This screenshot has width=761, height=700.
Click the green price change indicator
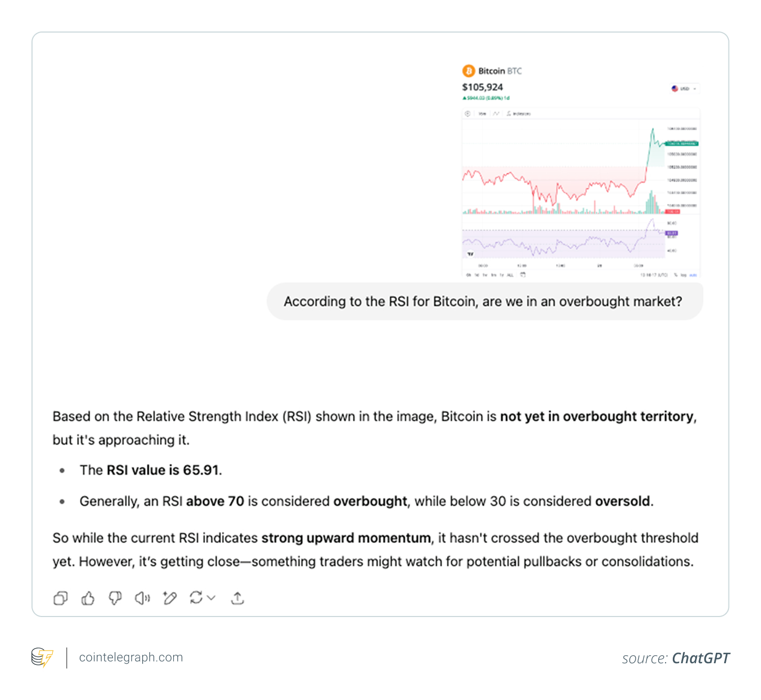(485, 98)
